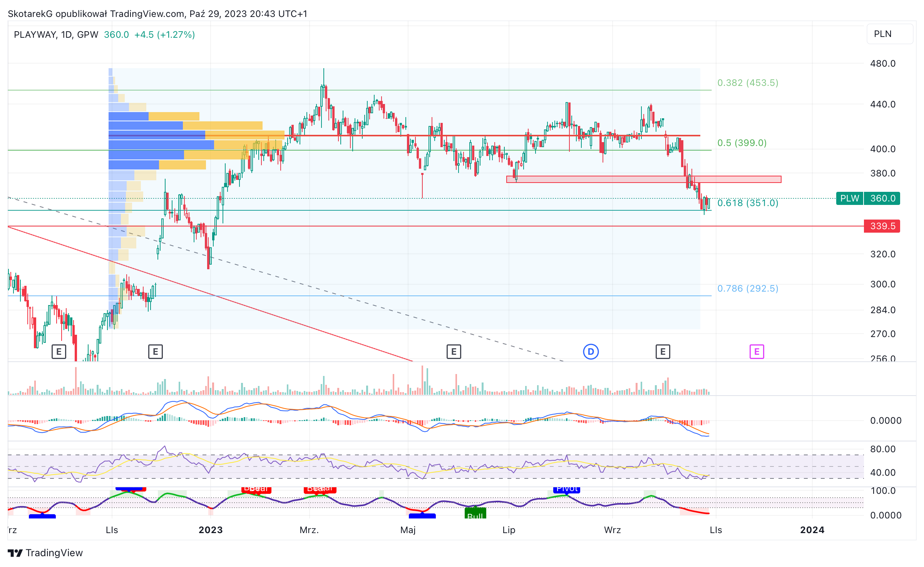Click the 320.0 price axis label
Screen dimensions: 924x567
click(883, 254)
